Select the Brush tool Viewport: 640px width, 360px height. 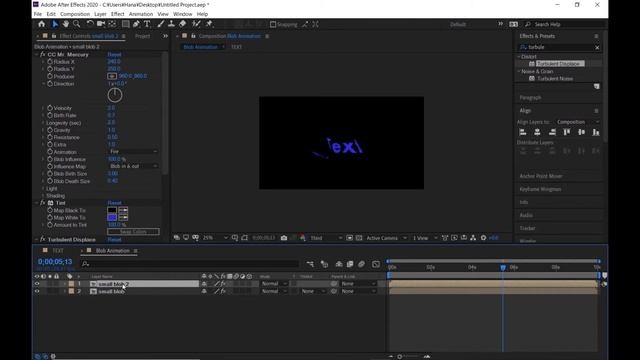click(x=161, y=24)
